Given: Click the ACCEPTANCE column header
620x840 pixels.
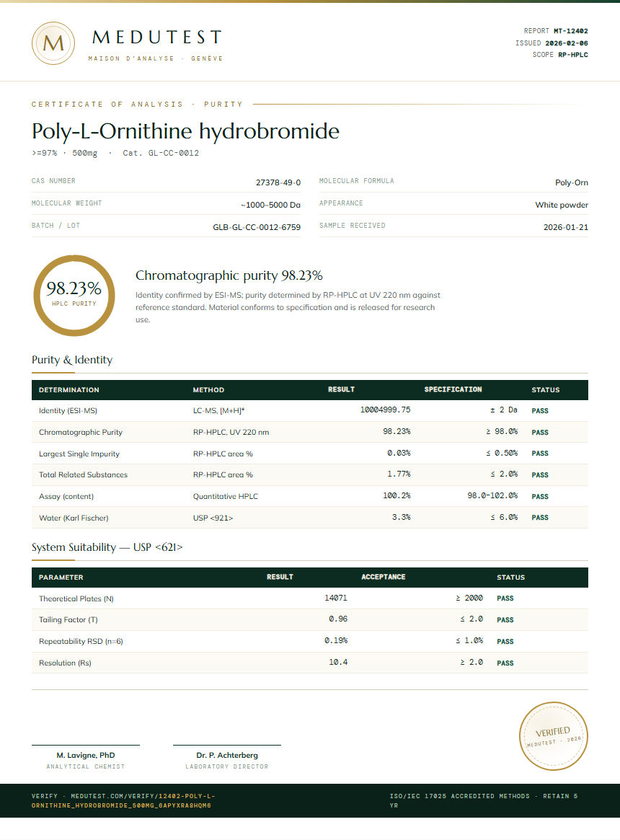Looking at the screenshot, I should pos(383,577).
